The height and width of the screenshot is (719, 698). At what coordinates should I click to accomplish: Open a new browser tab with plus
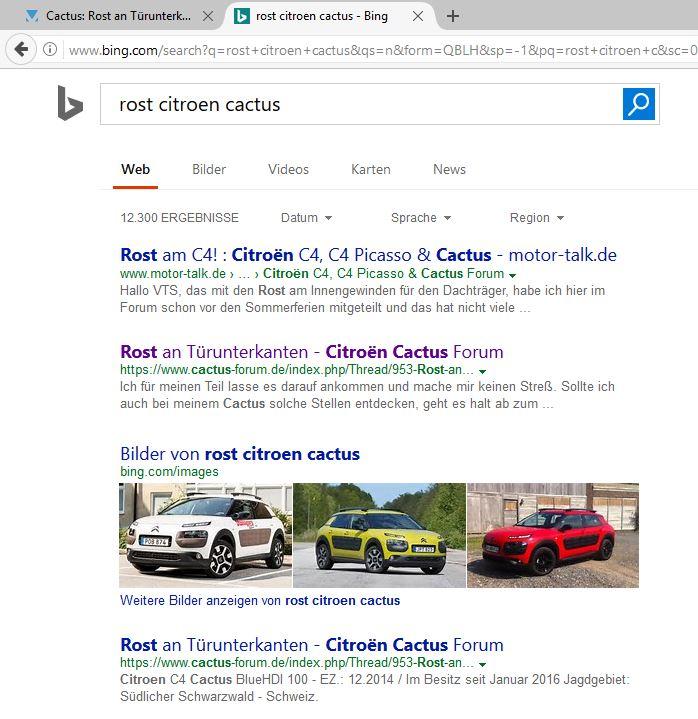click(x=453, y=16)
